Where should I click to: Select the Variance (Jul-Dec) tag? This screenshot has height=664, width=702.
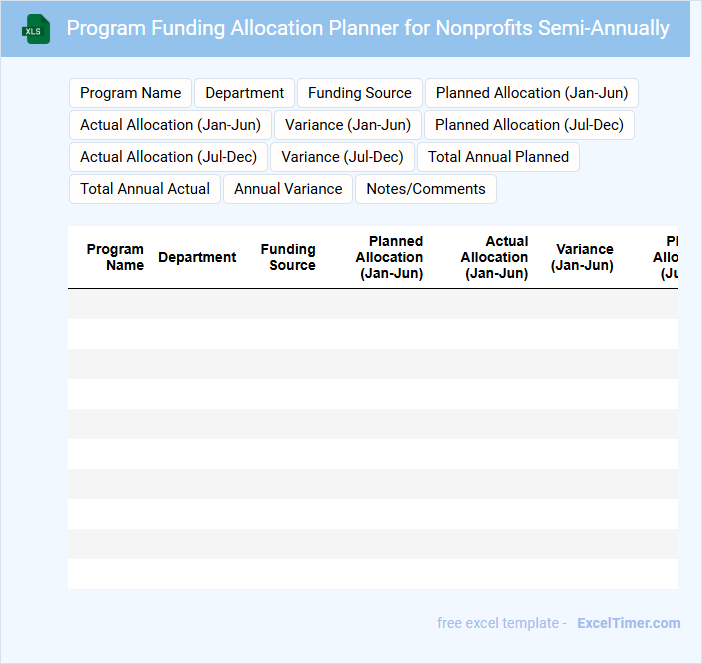343,157
